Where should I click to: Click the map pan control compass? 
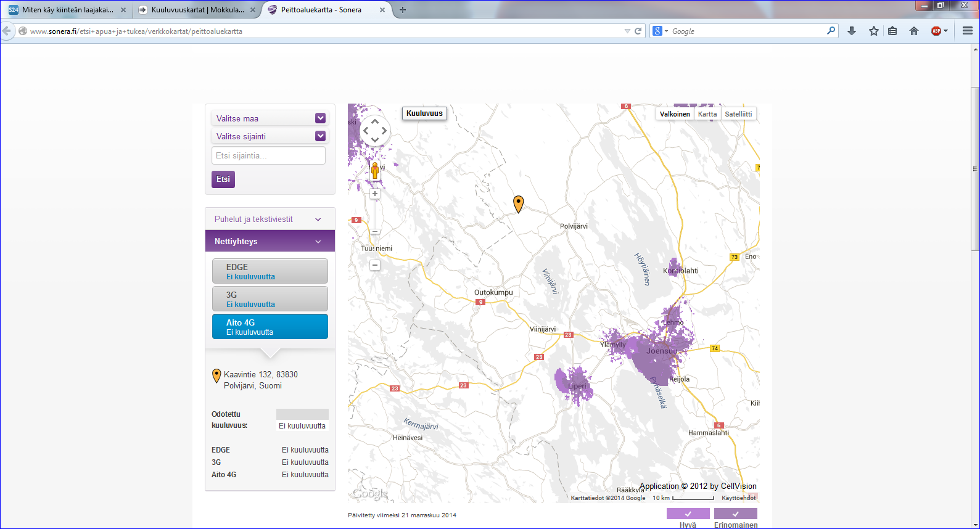(375, 131)
